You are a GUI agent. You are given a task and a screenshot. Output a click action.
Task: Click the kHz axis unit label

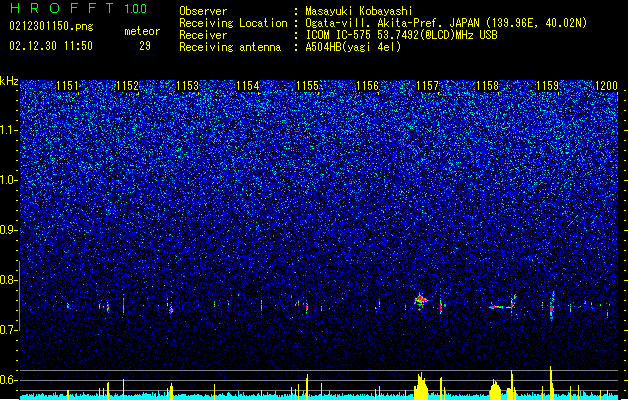(9, 81)
